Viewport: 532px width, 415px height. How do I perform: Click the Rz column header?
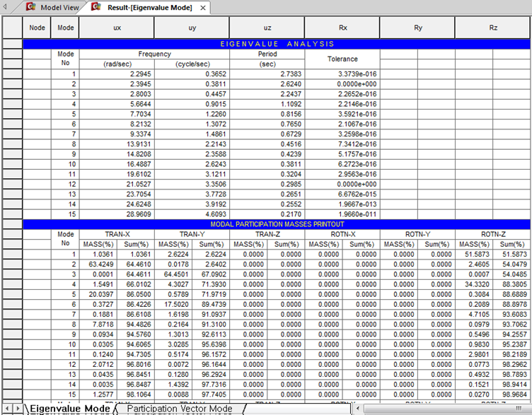tap(493, 28)
